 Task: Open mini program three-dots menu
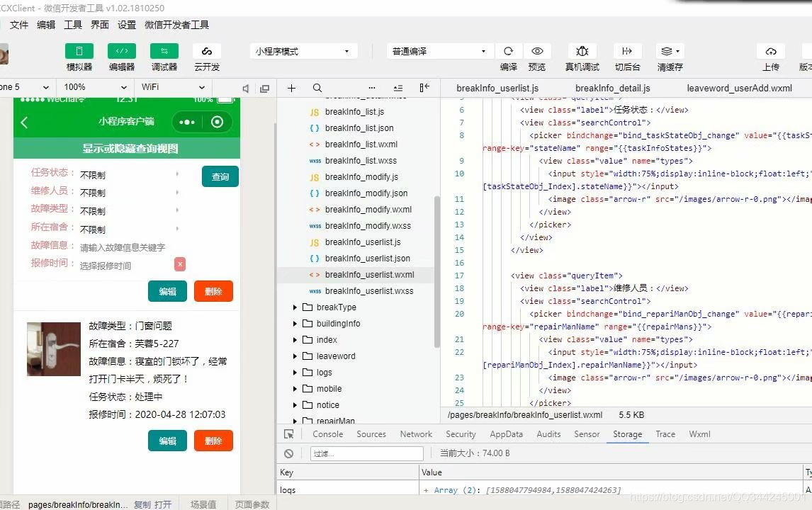tap(187, 123)
